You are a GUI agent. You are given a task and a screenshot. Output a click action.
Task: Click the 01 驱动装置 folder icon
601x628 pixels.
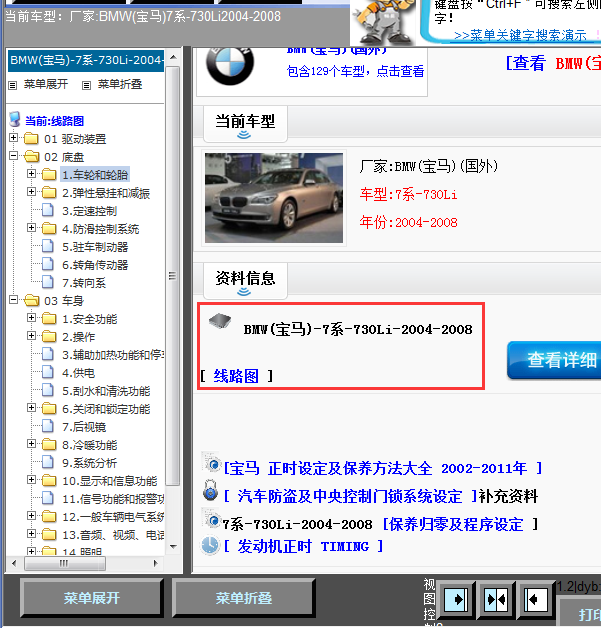tap(31, 139)
